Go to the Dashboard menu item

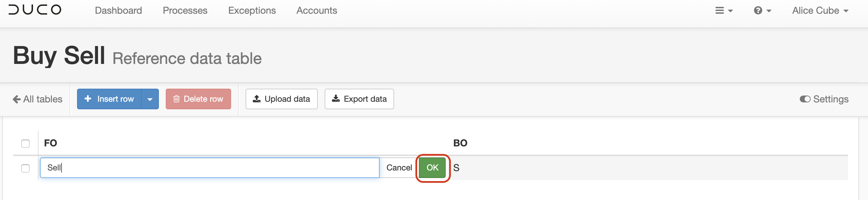118,11
